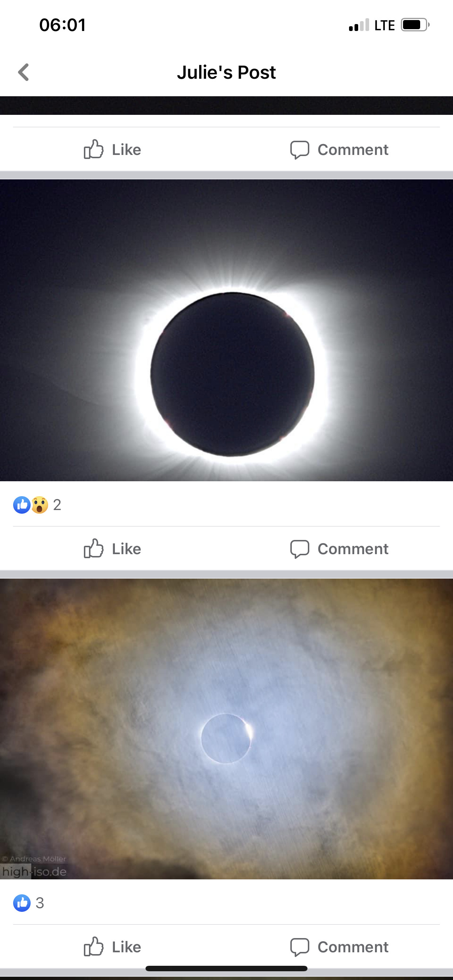Tap Like text below the cloudy eclipse photo
The width and height of the screenshot is (453, 980).
coord(127,947)
